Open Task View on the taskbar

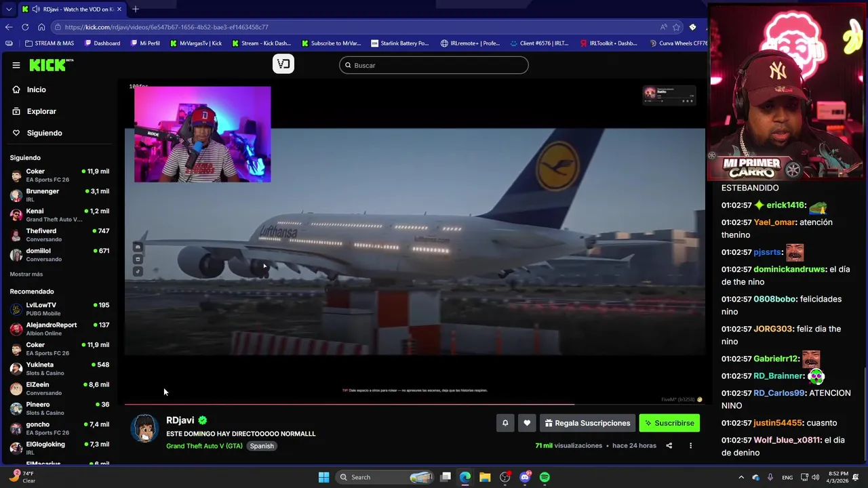[446, 477]
